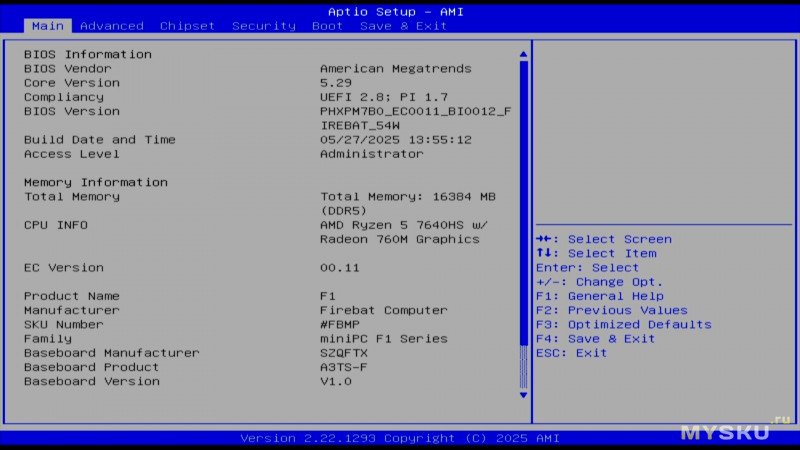The height and width of the screenshot is (450, 800).
Task: Click the Memory Information heading
Action: tap(96, 182)
